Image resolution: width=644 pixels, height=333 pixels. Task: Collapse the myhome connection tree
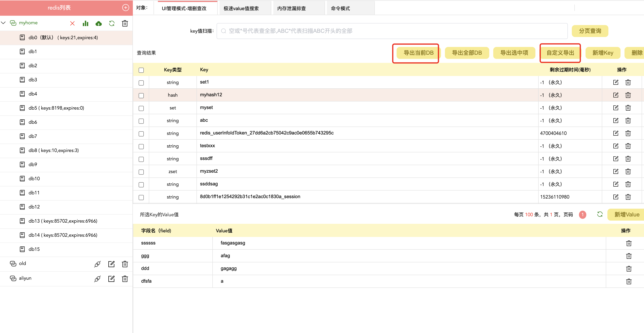(4, 23)
